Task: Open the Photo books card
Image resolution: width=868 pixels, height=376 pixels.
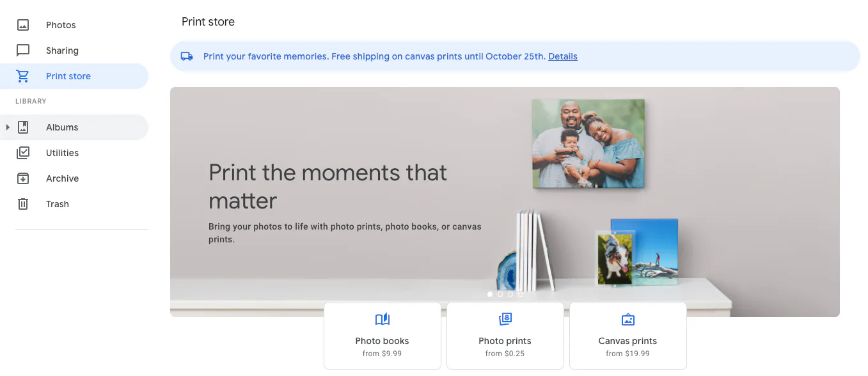Action: 383,336
